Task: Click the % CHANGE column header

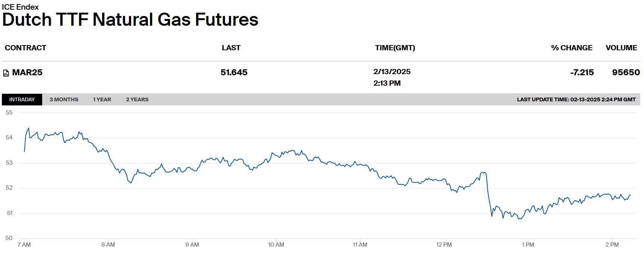Action: pos(571,48)
